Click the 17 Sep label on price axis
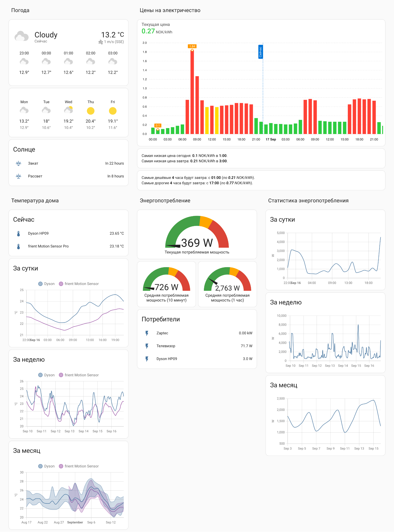This screenshot has height=532, width=394. tap(271, 139)
